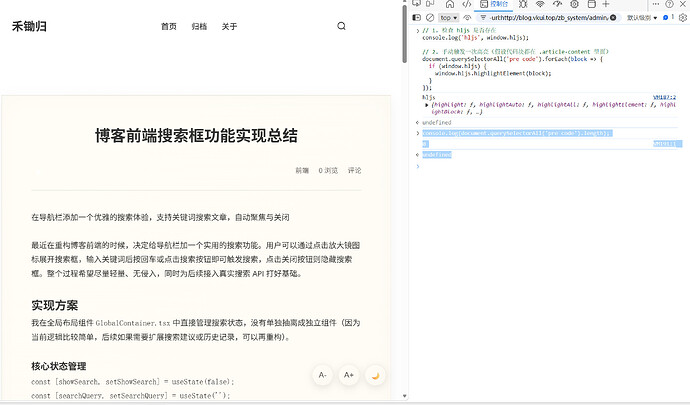Open the top context dropdown
The width and height of the screenshot is (690, 405).
[448, 18]
